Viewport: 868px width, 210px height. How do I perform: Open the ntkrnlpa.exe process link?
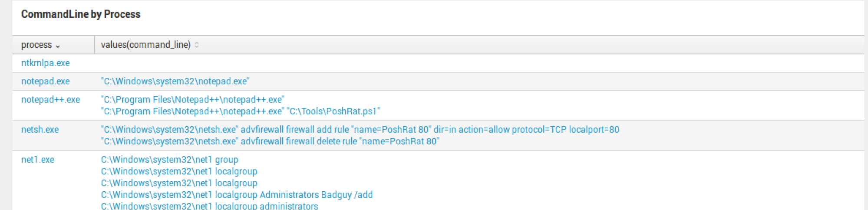click(x=46, y=63)
